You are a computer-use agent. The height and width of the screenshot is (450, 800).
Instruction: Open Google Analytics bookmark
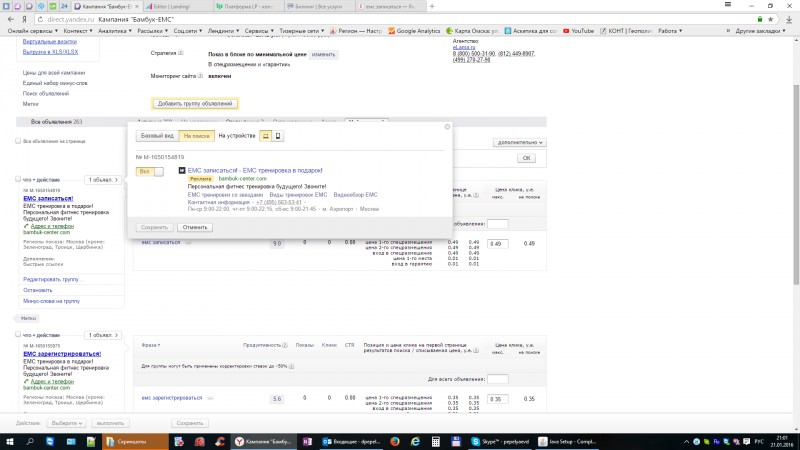click(x=414, y=31)
